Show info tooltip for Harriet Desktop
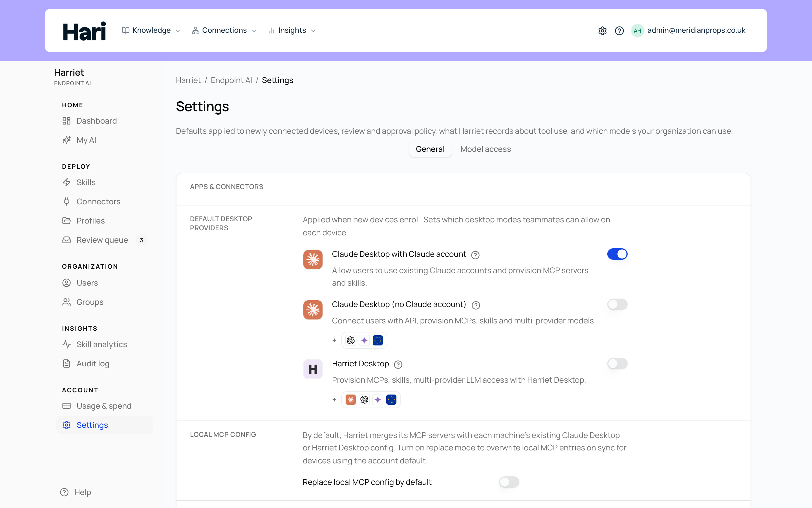812x508 pixels. (398, 365)
